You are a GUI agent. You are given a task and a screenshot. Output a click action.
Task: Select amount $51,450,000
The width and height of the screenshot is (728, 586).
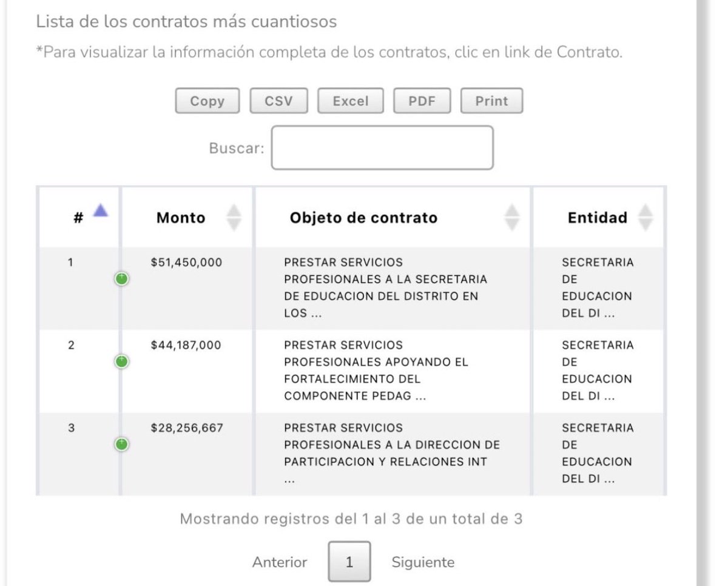(x=186, y=263)
